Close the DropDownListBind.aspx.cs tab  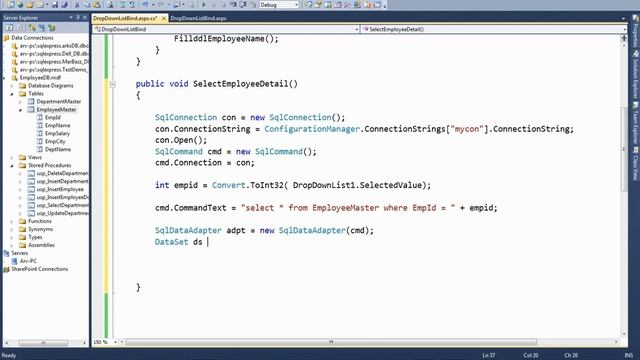pyautogui.click(x=164, y=18)
